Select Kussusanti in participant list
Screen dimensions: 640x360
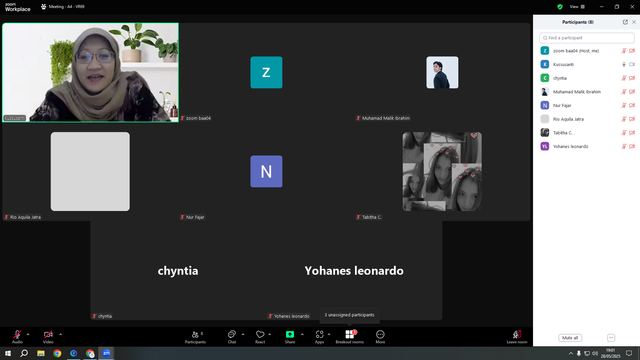pyautogui.click(x=587, y=64)
